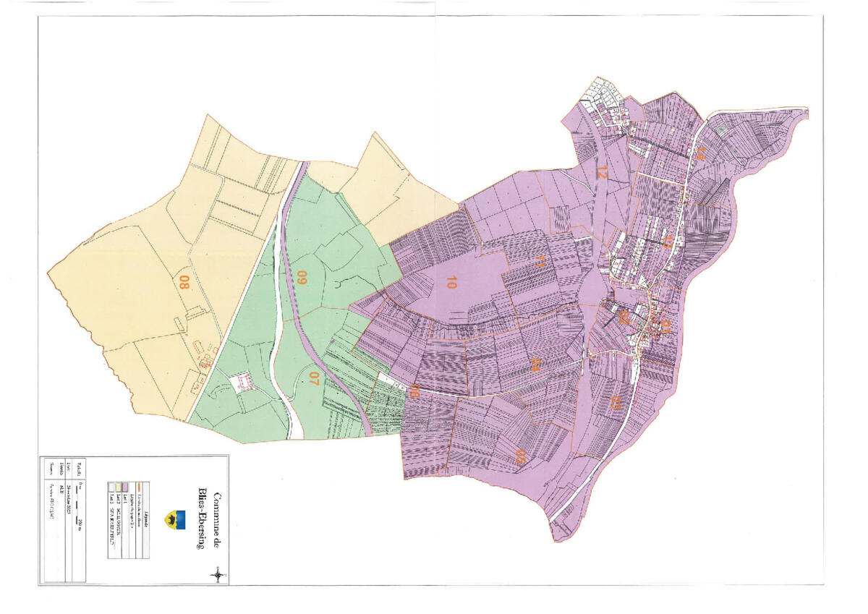Click the orange section-limit legend line
The width and height of the screenshot is (868, 614).
[138, 489]
